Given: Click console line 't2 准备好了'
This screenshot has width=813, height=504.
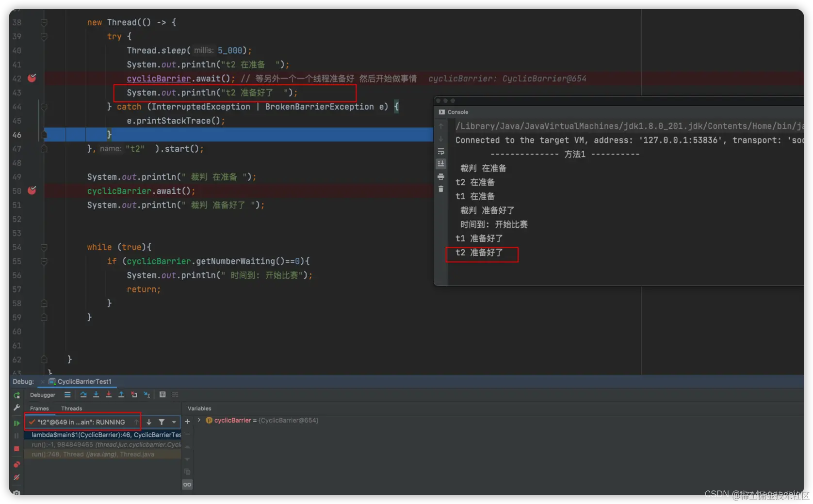Looking at the screenshot, I should pyautogui.click(x=479, y=252).
